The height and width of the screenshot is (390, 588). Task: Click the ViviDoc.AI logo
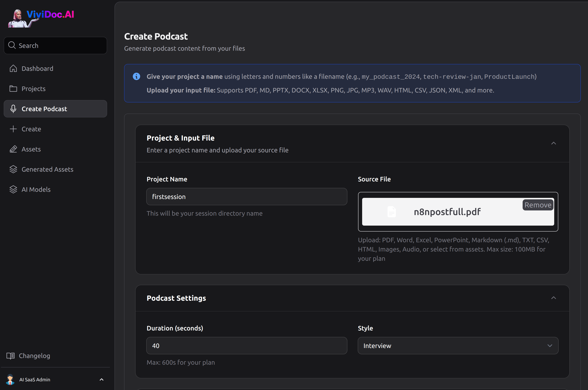41,18
